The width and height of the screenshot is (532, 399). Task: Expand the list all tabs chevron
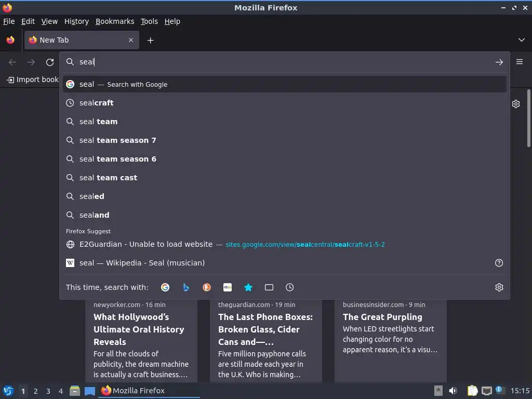point(522,40)
